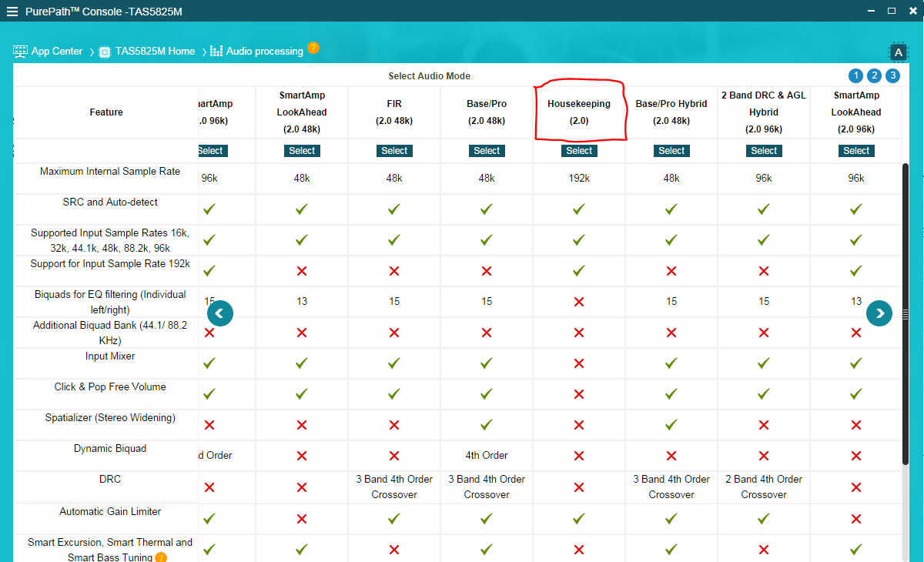Click Base/Pro Spatializer checkmark

coord(487,424)
